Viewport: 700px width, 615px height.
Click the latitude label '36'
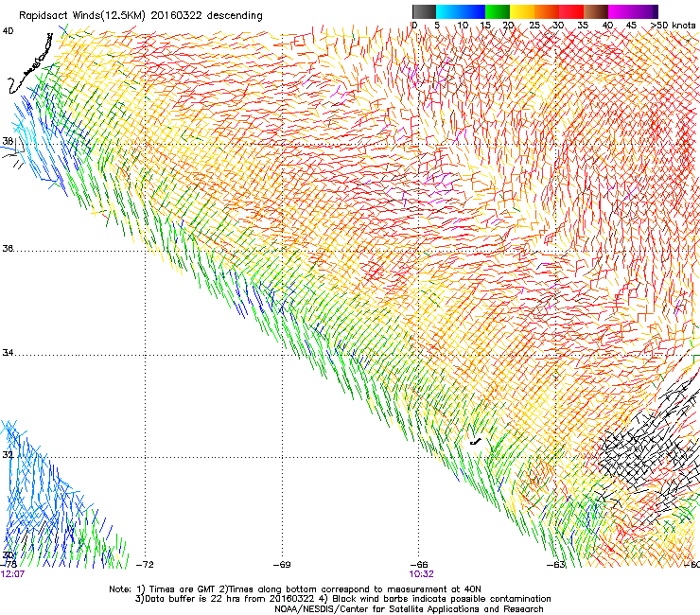[x=8, y=248]
